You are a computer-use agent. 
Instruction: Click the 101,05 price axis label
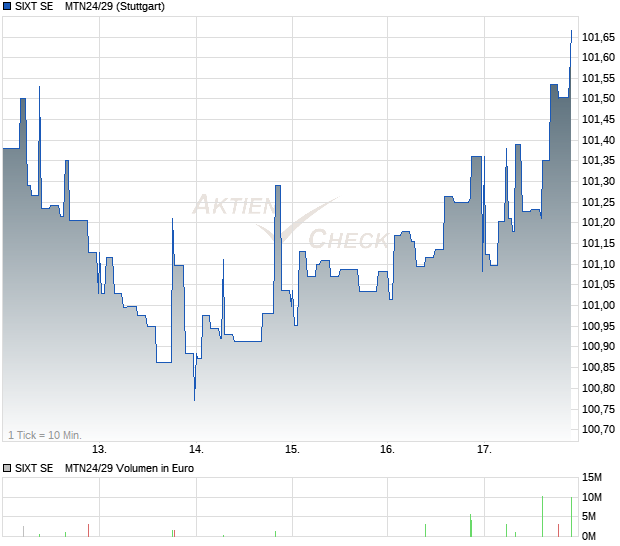pyautogui.click(x=598, y=284)
